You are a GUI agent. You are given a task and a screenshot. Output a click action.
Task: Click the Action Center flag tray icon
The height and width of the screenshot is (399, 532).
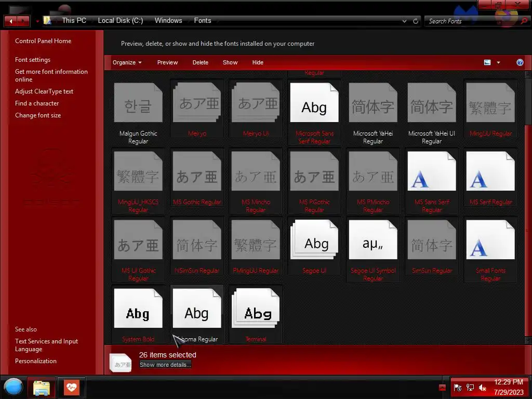[x=457, y=388]
